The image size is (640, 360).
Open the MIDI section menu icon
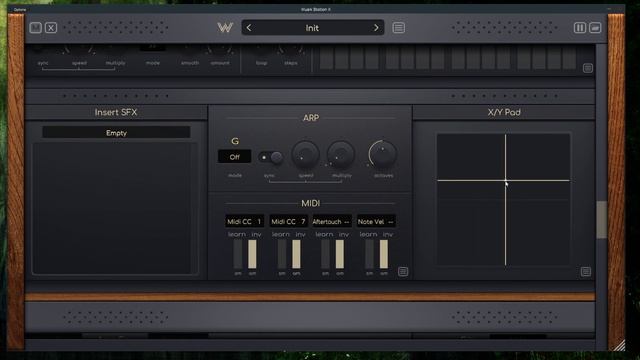403,272
